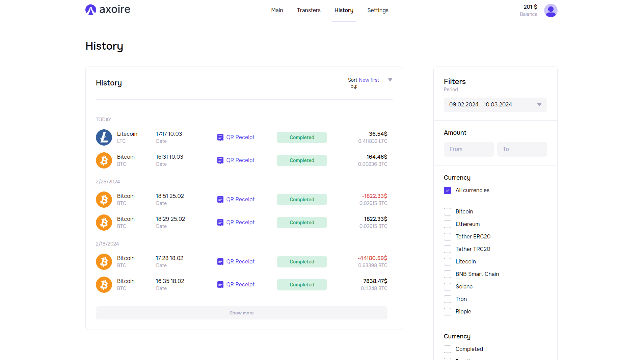
Task: Click the receipt icon in the 16:31 10.03 row
Action: coord(220,160)
